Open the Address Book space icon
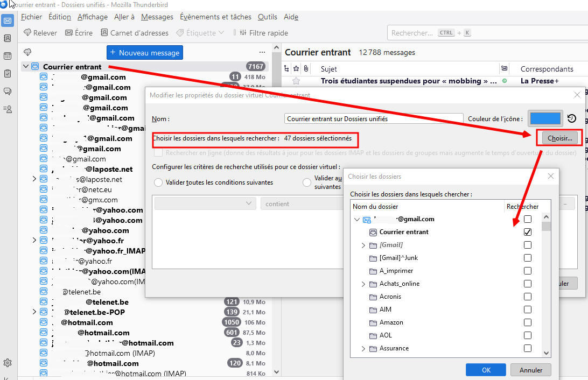 point(8,38)
